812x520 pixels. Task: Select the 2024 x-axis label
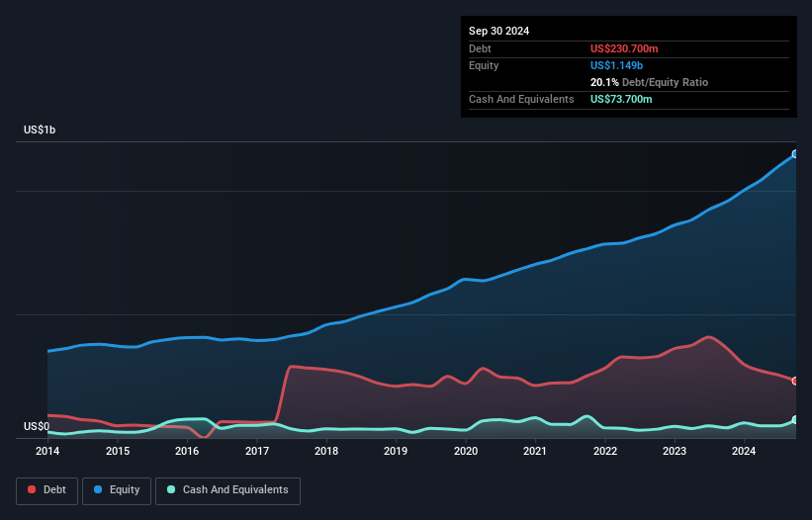[744, 451]
